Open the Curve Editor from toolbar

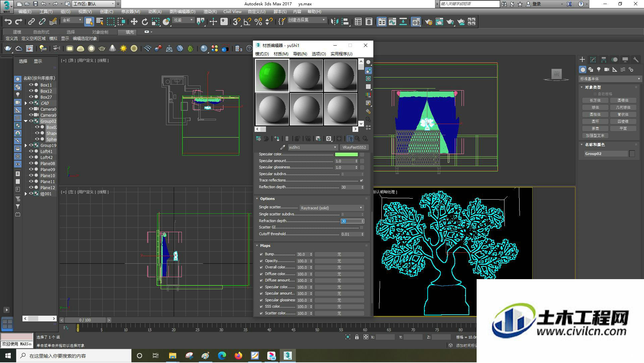point(392,22)
